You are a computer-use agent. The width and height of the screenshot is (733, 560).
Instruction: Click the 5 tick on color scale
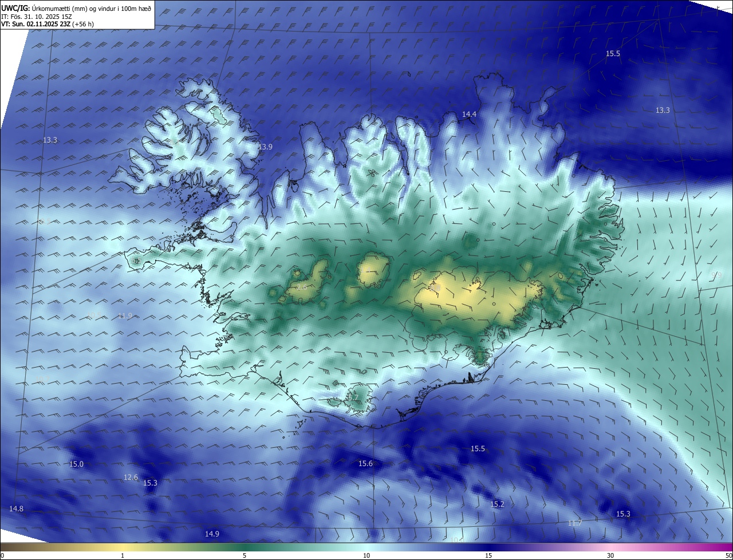245,555
